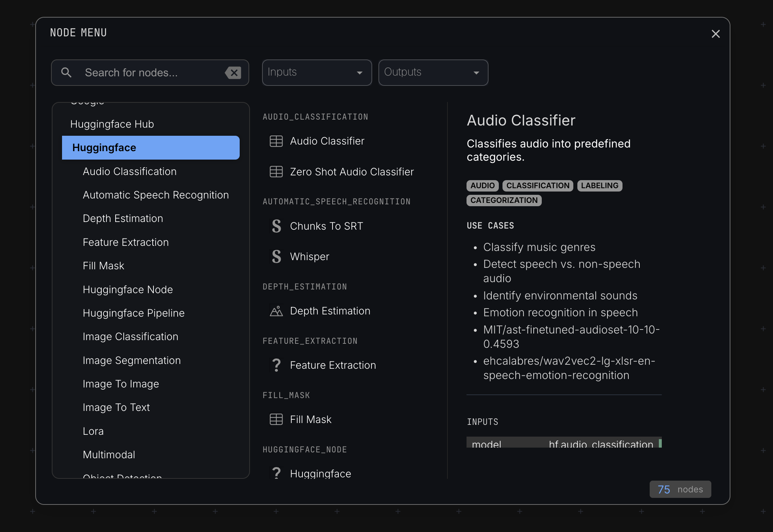Click the CLASSIFICATION tag badge
This screenshot has height=532, width=773.
point(537,185)
